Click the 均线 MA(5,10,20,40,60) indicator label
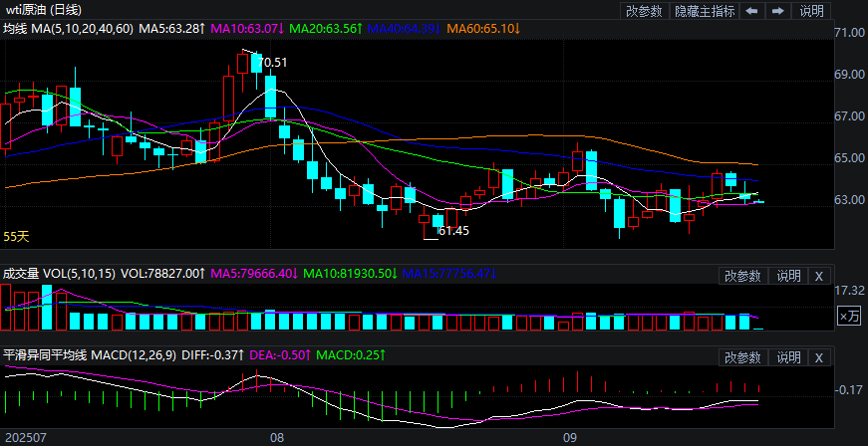Viewport: 868px width, 446px height. pos(68,29)
